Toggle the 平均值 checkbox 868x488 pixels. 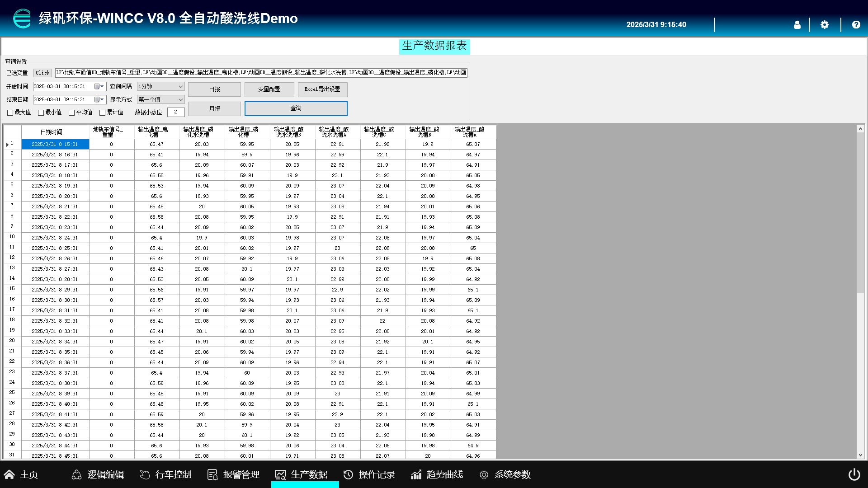click(x=72, y=113)
